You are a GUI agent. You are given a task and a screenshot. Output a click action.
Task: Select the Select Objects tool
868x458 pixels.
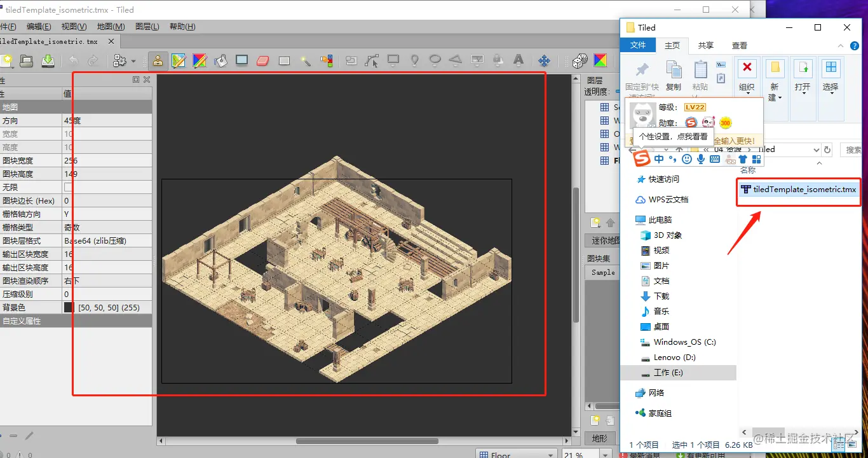(x=351, y=61)
